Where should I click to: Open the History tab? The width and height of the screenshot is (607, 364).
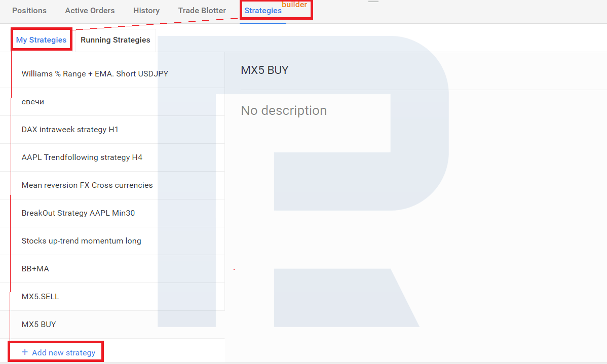pyautogui.click(x=146, y=11)
